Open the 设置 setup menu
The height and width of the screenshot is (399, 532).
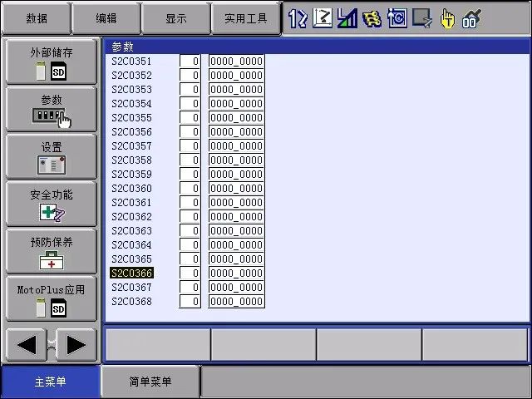[x=51, y=156]
